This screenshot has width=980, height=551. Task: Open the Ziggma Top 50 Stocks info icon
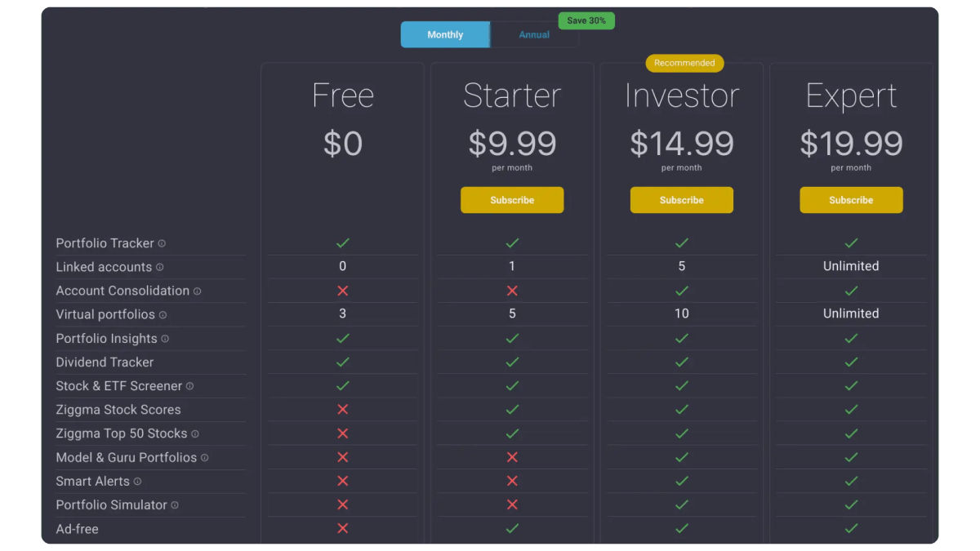[194, 433]
